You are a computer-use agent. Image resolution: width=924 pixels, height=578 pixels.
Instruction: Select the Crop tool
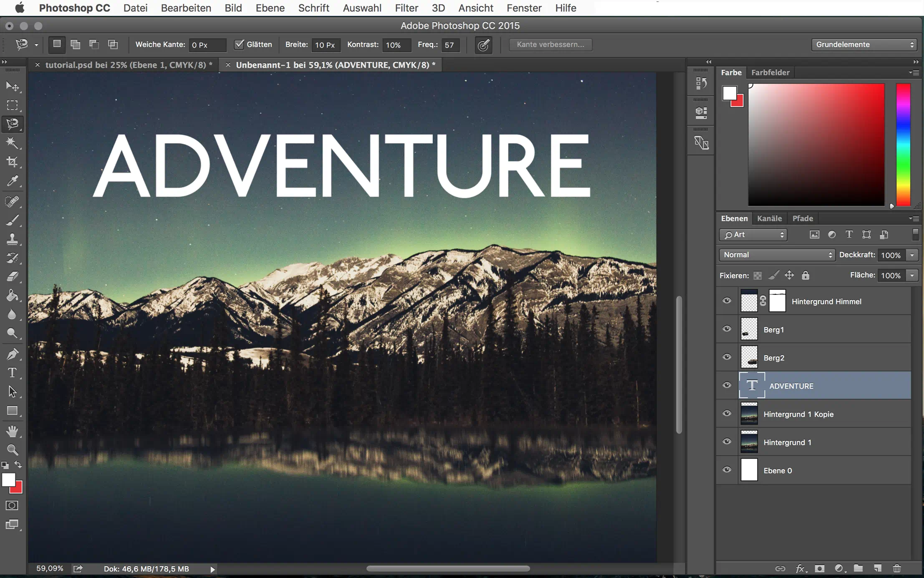(12, 162)
